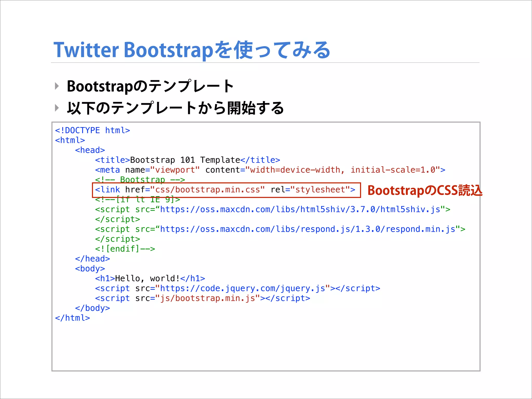Image resolution: width=532 pixels, height=399 pixels.
Task: Click the '<!-- Bootstrap -->' comment line
Action: [x=140, y=179]
